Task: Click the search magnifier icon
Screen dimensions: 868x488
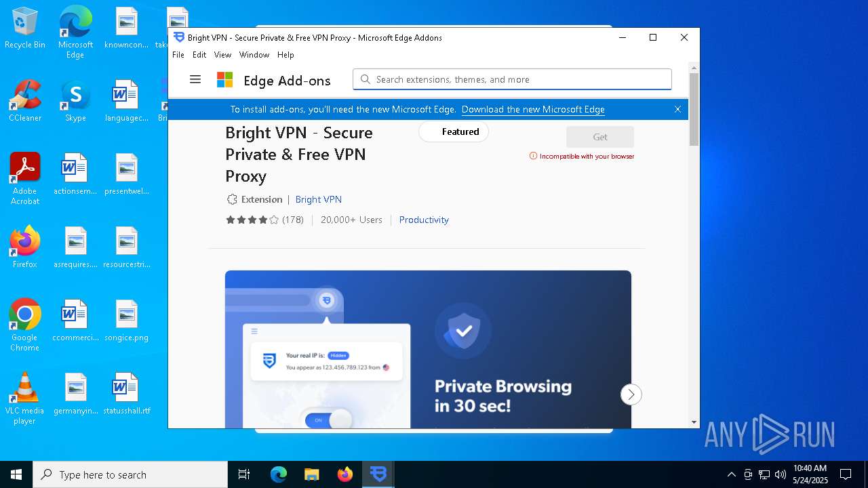Action: [x=365, y=79]
